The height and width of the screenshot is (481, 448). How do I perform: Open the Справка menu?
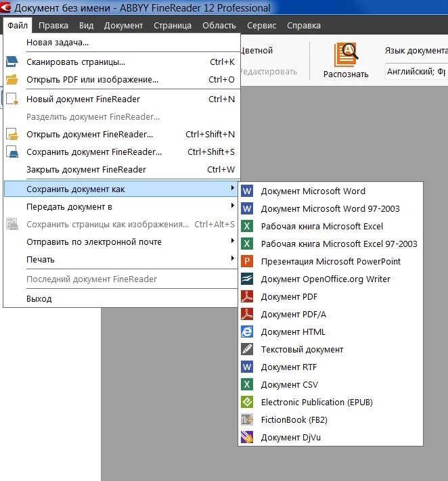304,25
